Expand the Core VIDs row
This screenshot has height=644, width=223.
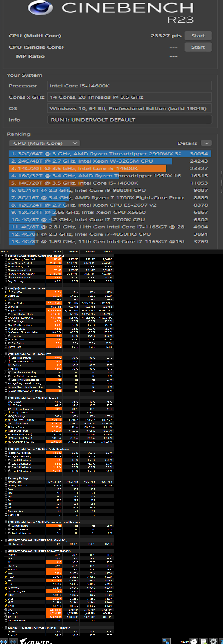point(6,292)
